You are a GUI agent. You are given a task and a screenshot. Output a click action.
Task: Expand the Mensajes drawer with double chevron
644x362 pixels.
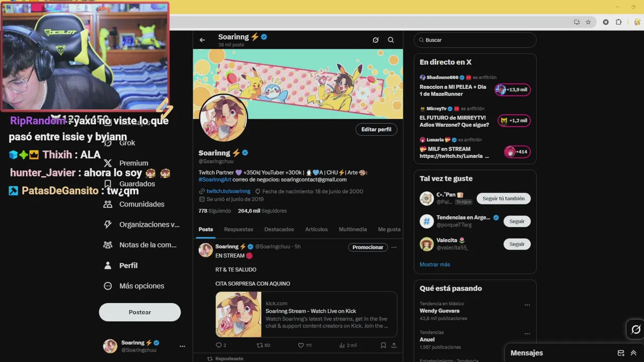633,353
